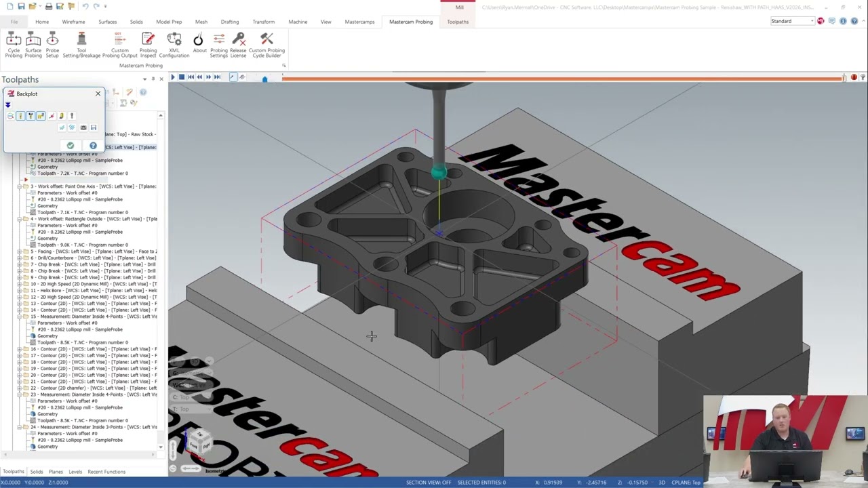The image size is (868, 488).
Task: Expand operation 10 2D High Speed node
Action: point(20,284)
